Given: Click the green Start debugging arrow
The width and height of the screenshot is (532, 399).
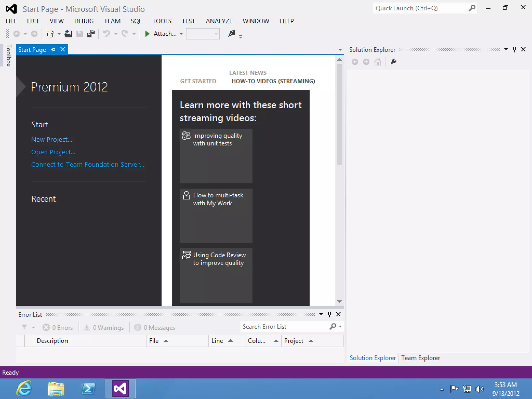Looking at the screenshot, I should click(x=147, y=34).
